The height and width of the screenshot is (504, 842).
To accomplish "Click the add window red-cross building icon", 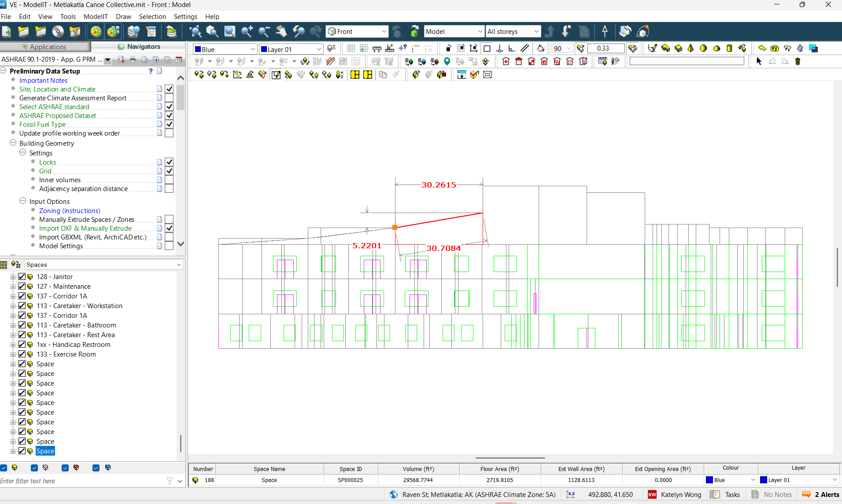I will point(506,62).
